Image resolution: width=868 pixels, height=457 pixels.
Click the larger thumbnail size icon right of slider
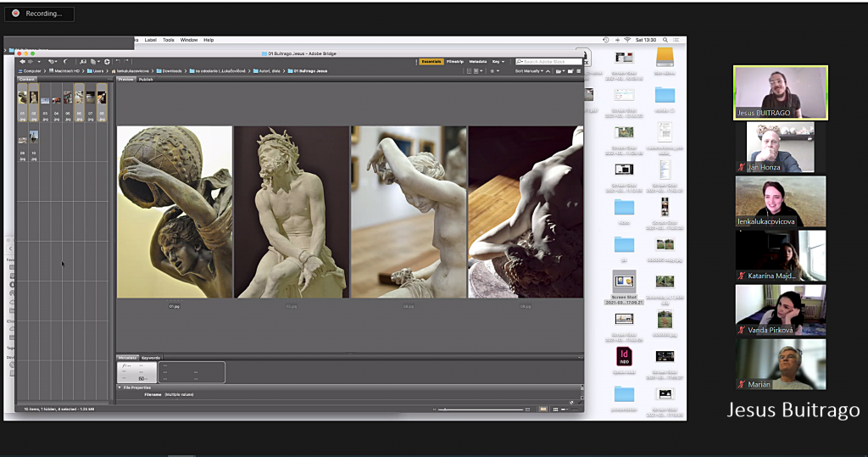coord(527,410)
